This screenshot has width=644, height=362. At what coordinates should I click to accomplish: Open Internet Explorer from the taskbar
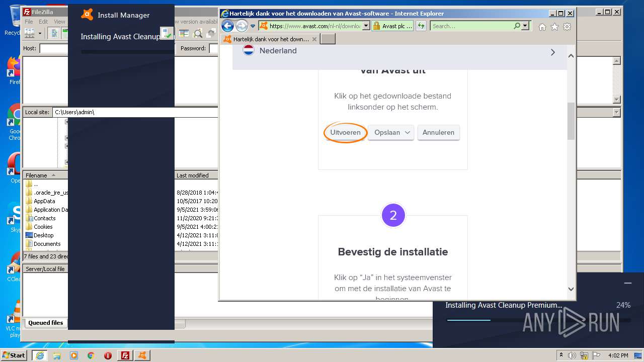point(39,355)
